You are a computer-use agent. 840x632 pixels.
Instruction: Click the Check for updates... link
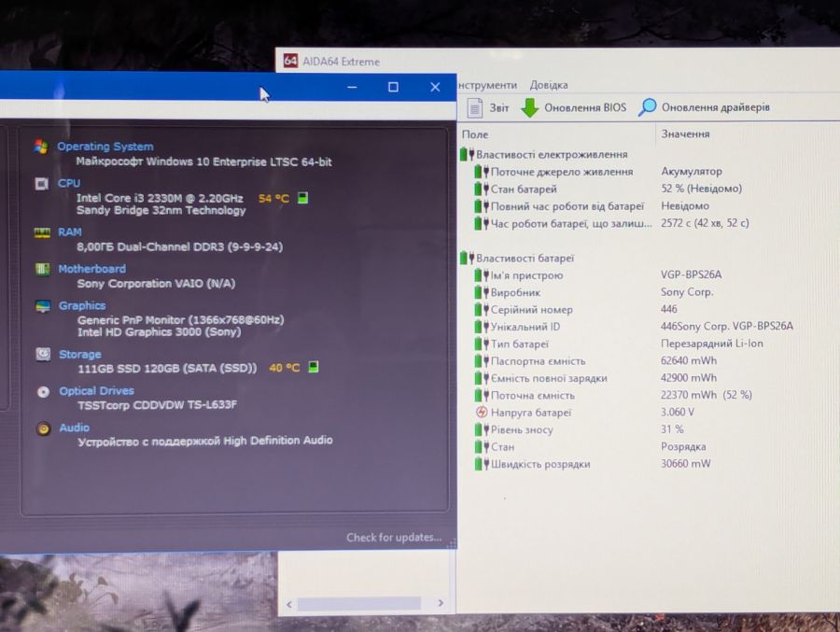click(394, 537)
